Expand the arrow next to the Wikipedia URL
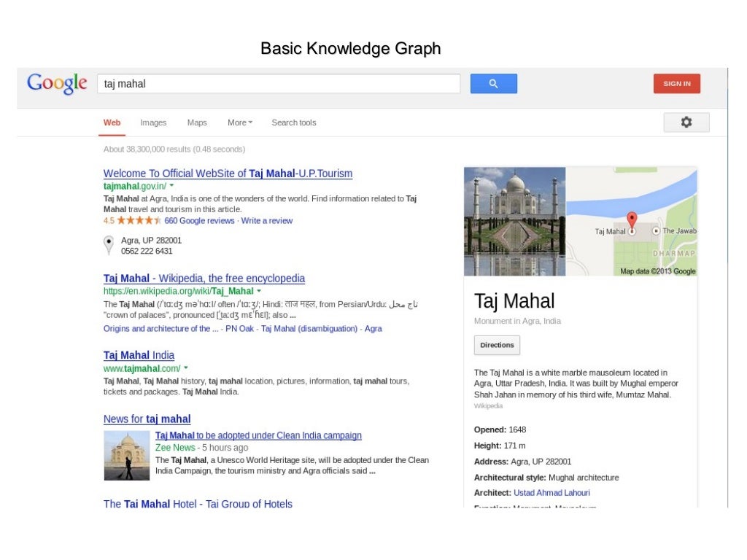This screenshot has width=747, height=560. coord(259,290)
